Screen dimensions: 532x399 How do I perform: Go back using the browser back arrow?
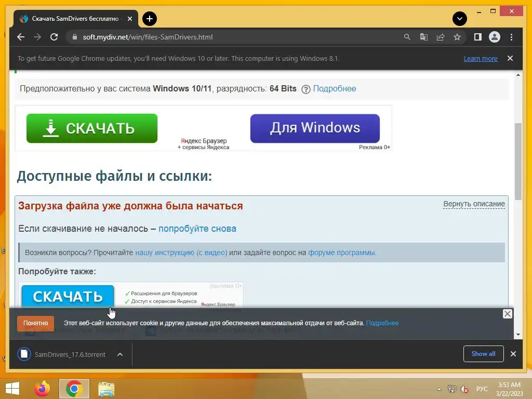click(21, 37)
